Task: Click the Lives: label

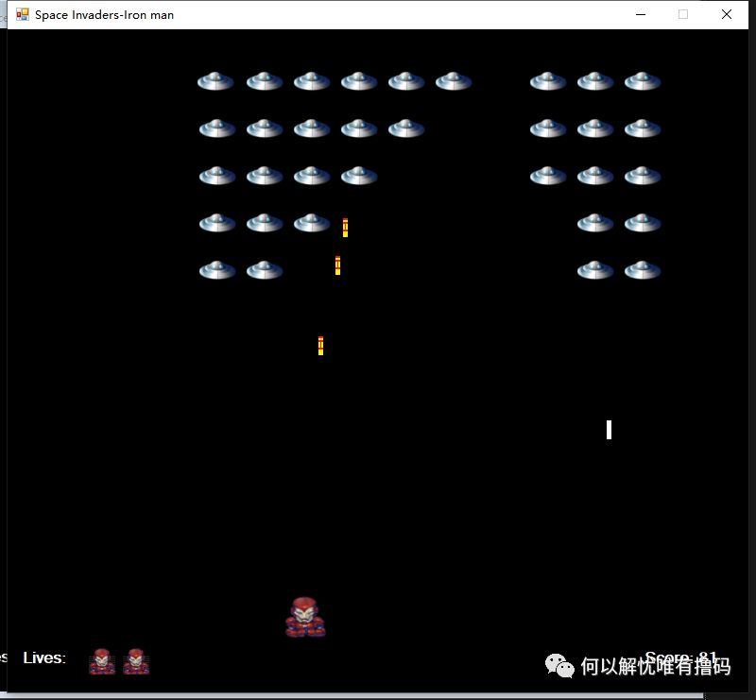Action: coord(44,658)
